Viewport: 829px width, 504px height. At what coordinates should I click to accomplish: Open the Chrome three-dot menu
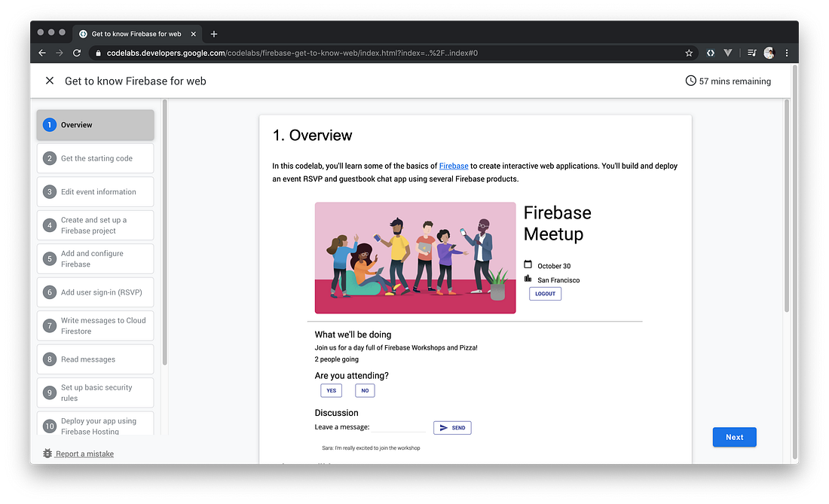tap(786, 53)
